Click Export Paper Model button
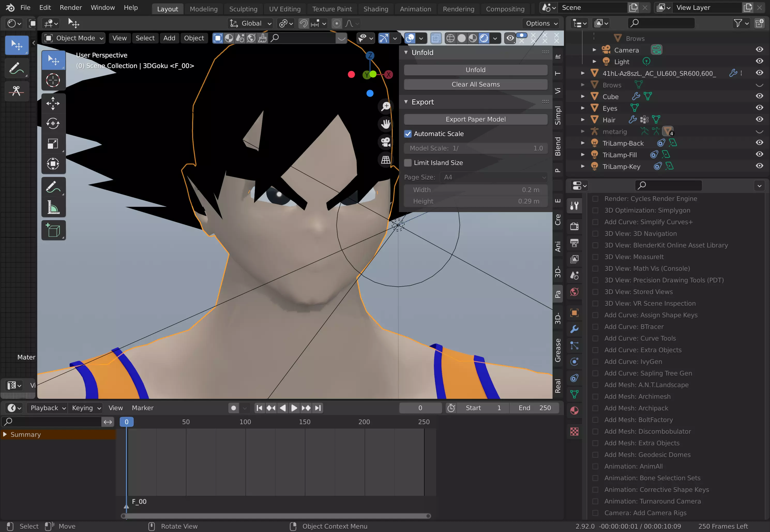The width and height of the screenshot is (770, 532). 475,119
